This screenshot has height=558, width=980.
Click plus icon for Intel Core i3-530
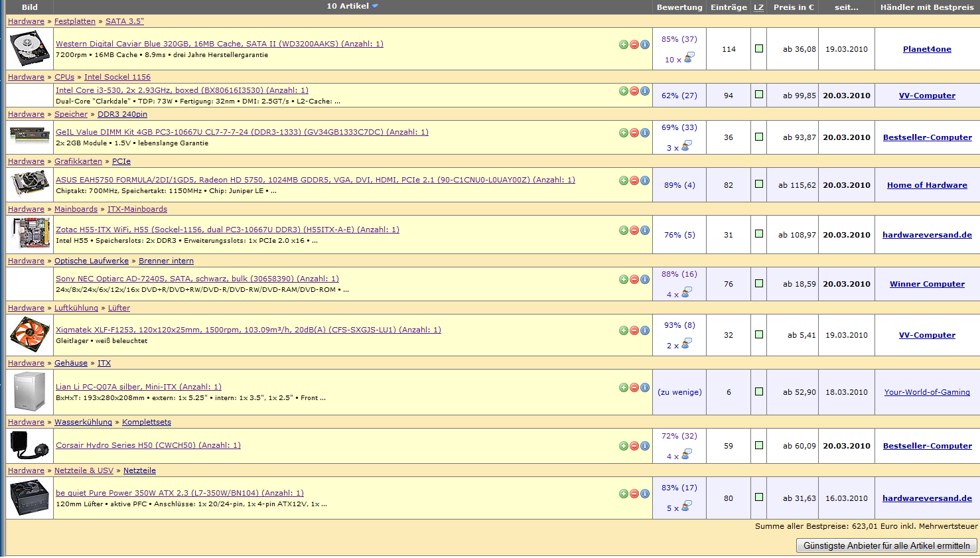[624, 91]
